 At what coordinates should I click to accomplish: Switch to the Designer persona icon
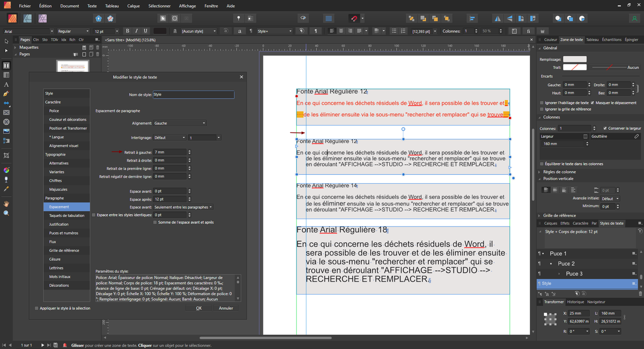pos(28,18)
